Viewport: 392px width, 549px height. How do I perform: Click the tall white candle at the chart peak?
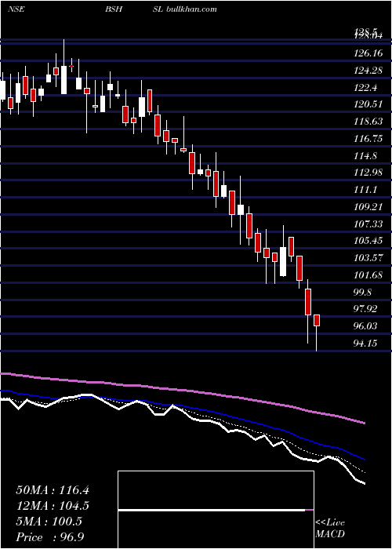(64, 80)
